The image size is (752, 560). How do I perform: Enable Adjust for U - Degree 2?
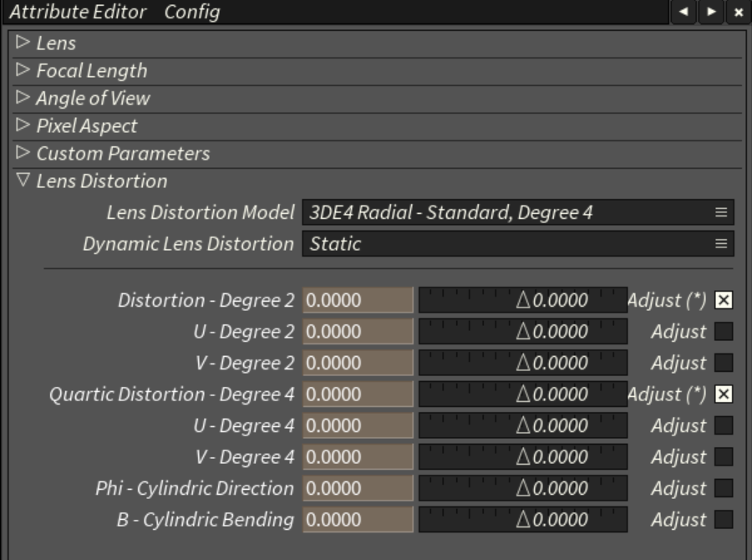coord(724,332)
